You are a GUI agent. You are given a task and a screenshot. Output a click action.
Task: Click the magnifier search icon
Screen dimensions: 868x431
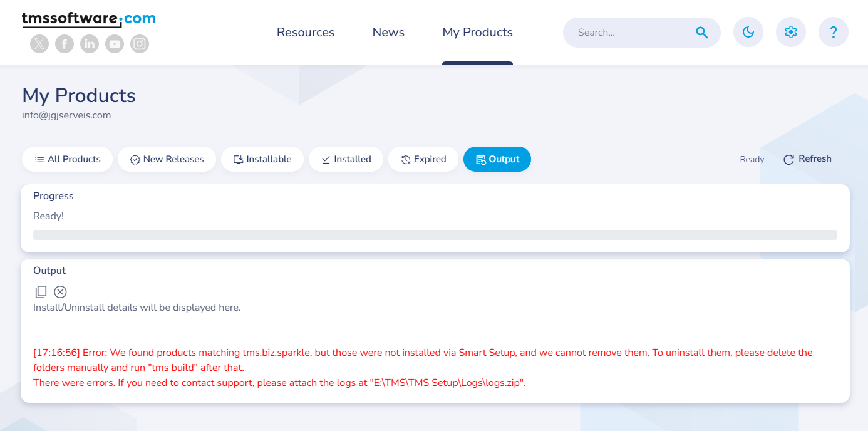(702, 33)
